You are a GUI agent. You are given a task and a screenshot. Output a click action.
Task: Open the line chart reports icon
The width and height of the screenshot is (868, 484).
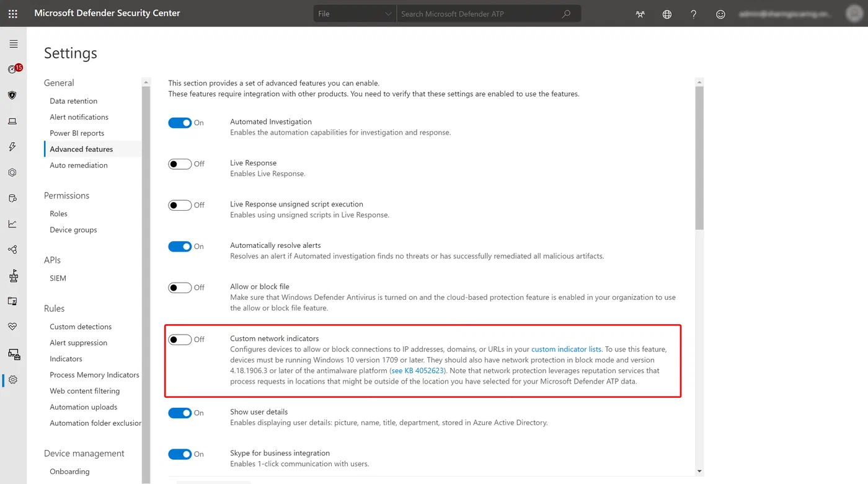tap(12, 224)
